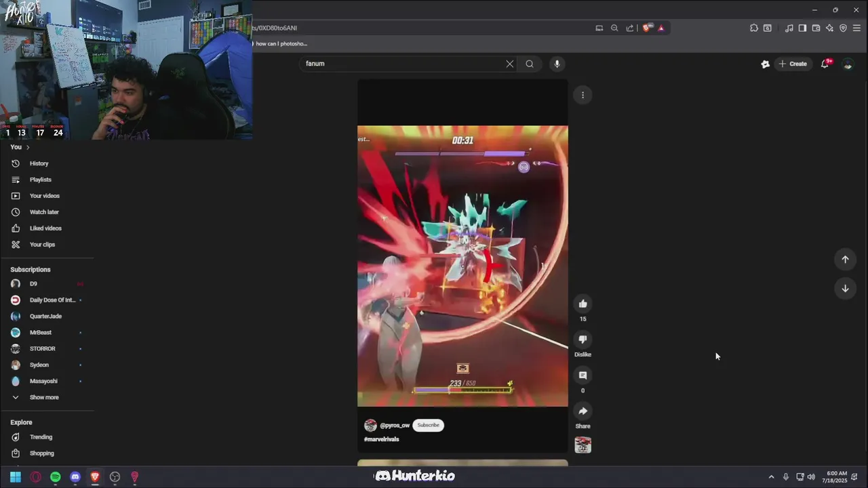Image resolution: width=868 pixels, height=488 pixels.
Task: Open YouTube notifications bell
Action: 825,64
